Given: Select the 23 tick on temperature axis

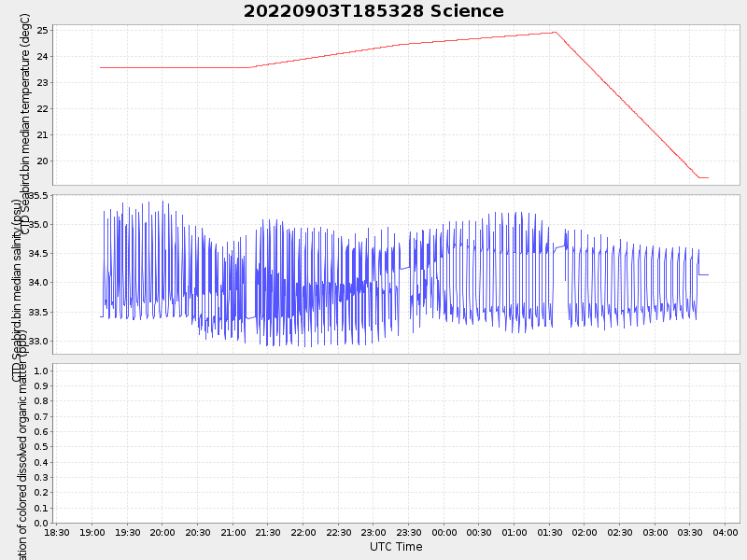Looking at the screenshot, I should point(43,83).
